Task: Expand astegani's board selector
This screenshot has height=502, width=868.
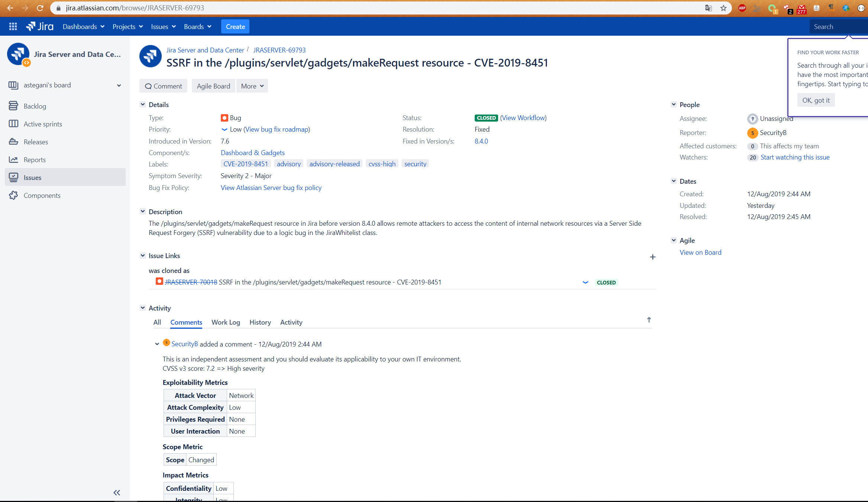Action: tap(119, 85)
